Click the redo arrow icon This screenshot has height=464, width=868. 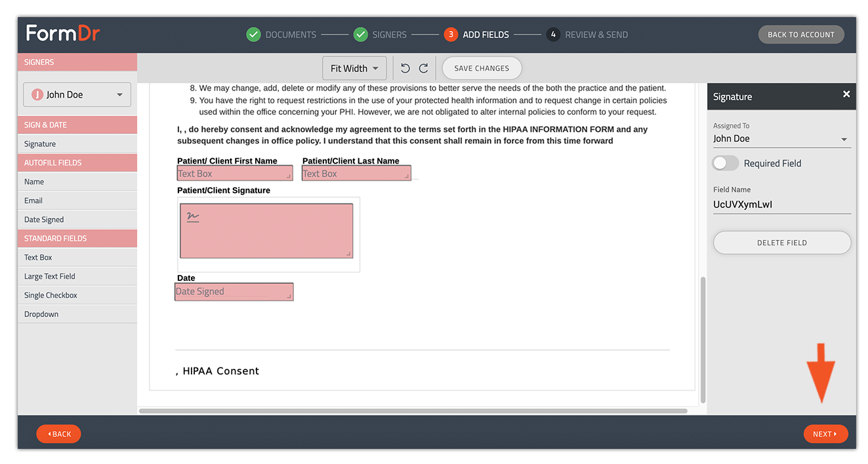(423, 68)
